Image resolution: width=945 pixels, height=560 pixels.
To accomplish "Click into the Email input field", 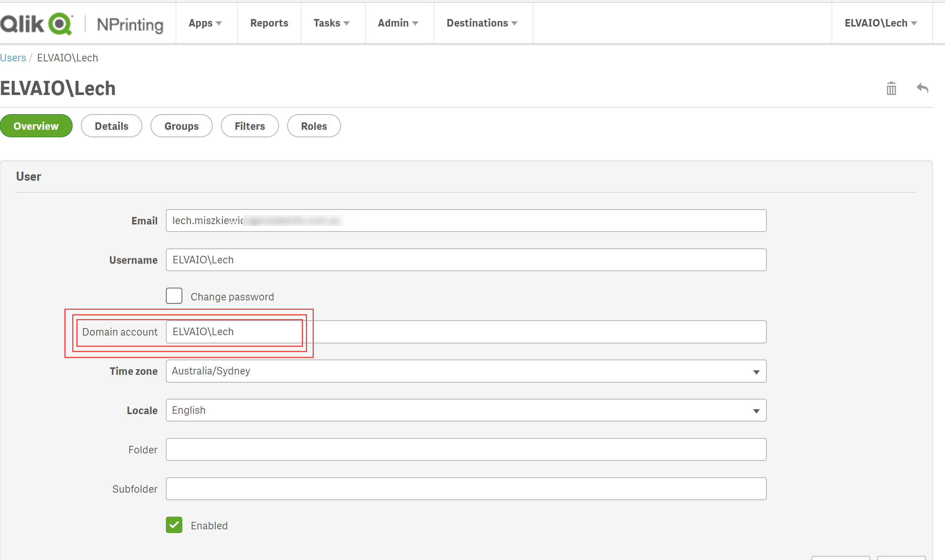I will tap(466, 221).
